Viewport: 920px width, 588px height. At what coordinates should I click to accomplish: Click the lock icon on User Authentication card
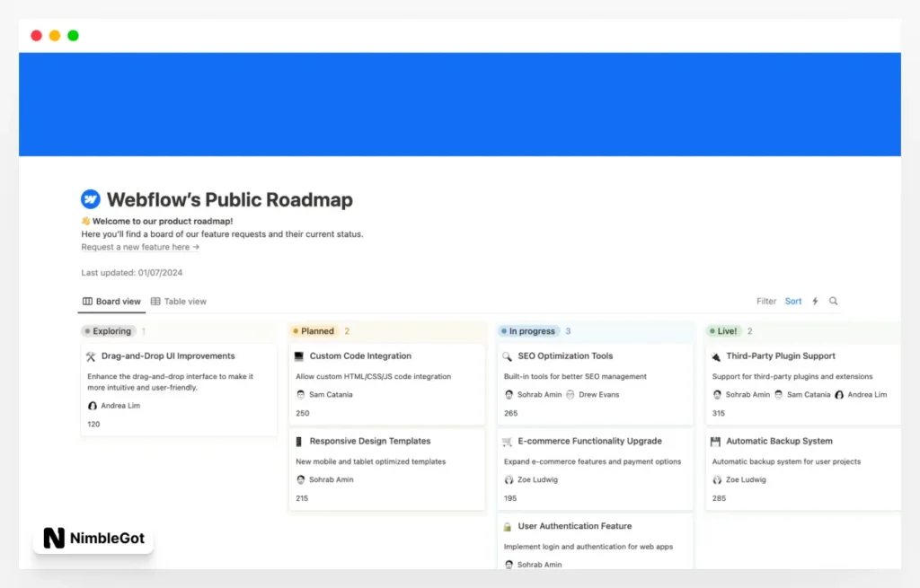[508, 527]
